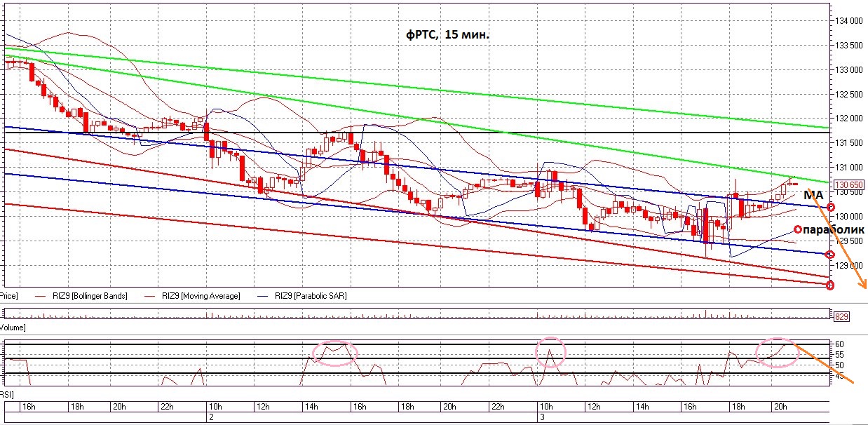Click the 133 500 price axis label

(x=848, y=46)
